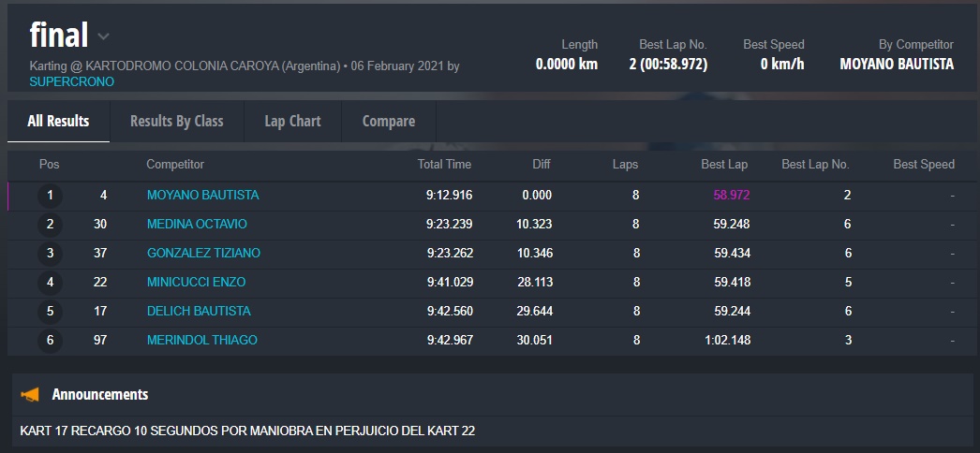Click position 6 circle badge

pyautogui.click(x=50, y=341)
